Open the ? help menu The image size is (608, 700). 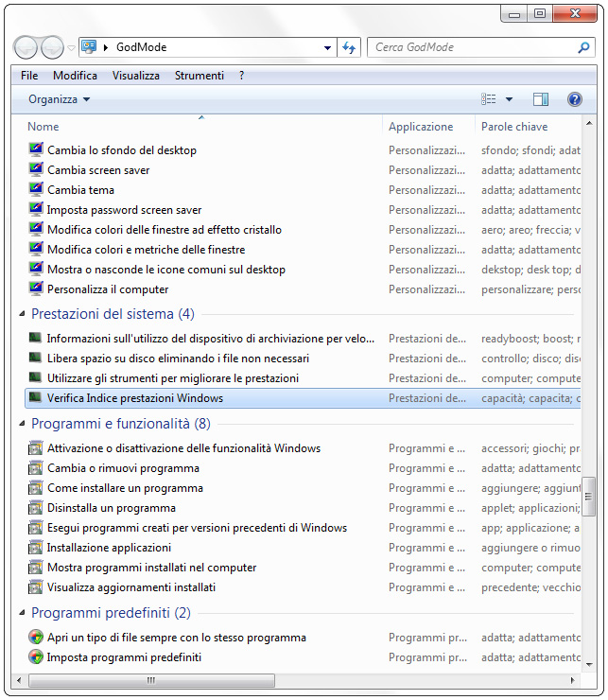click(241, 76)
